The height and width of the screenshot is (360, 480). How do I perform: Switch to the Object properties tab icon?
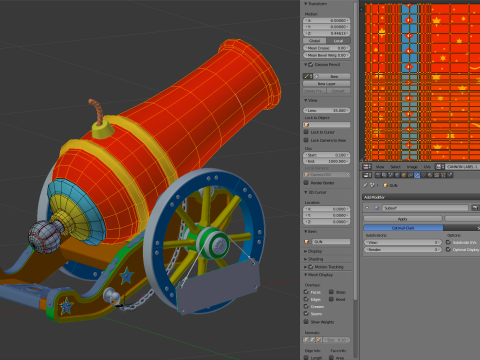[x=404, y=175]
